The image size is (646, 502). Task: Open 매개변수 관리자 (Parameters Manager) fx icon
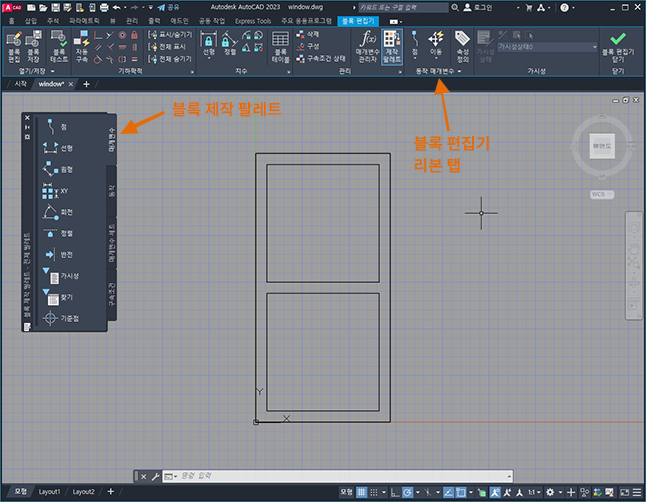tap(367, 47)
